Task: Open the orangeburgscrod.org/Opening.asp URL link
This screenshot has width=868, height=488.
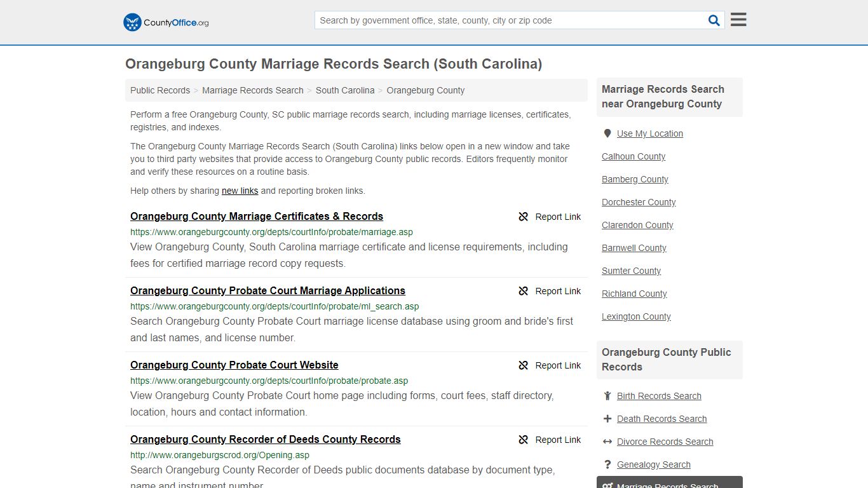Action: click(220, 455)
